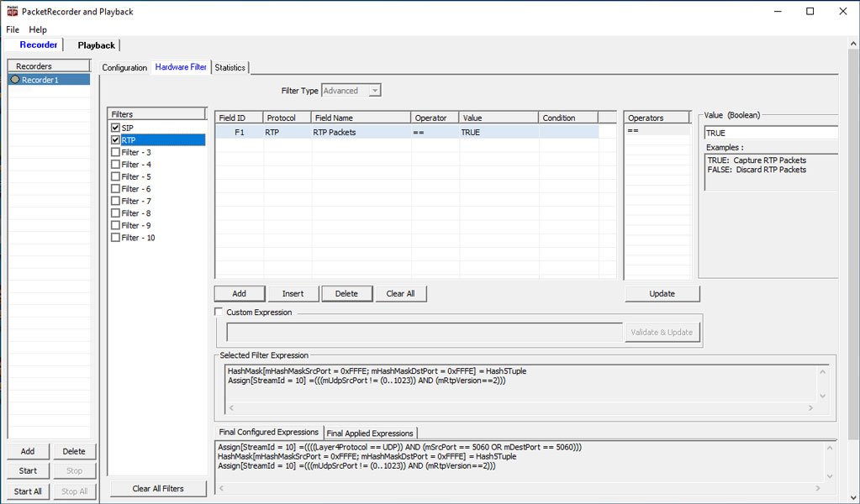The image size is (860, 504).
Task: Select the Hardware Filter tab
Action: 181,67
